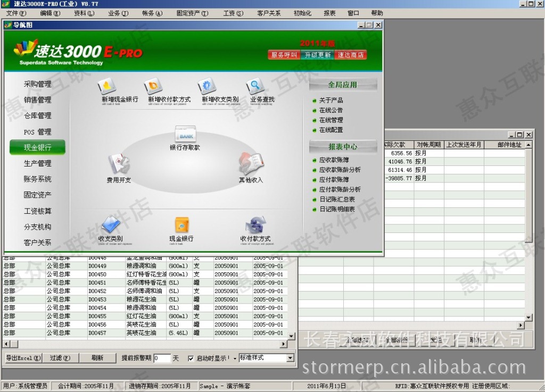Open the 银行存取款 BANK icon
The width and height of the screenshot is (545, 392).
[185, 134]
